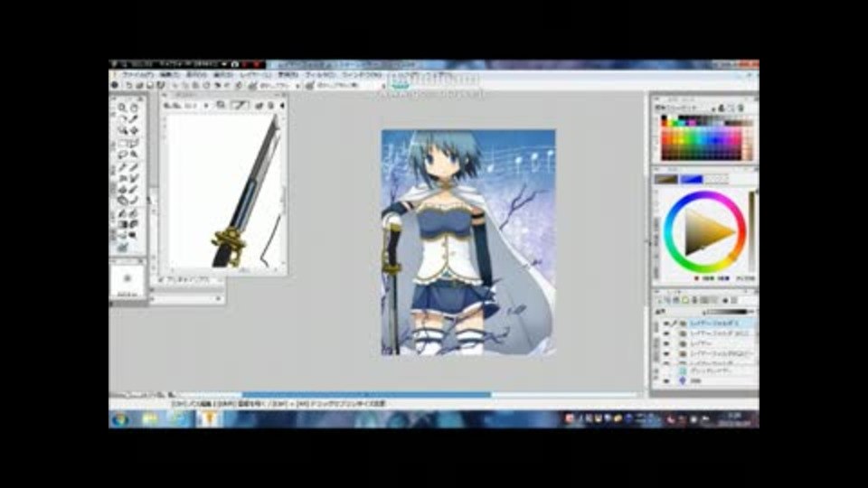This screenshot has width=868, height=488.
Task: Open the View menu
Action: point(196,75)
